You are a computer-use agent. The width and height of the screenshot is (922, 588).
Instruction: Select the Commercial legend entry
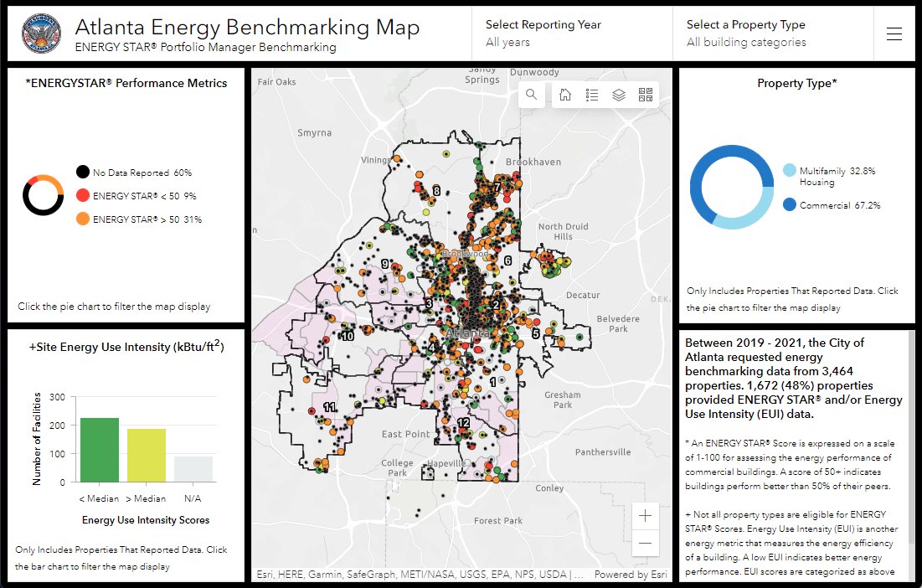pos(832,205)
